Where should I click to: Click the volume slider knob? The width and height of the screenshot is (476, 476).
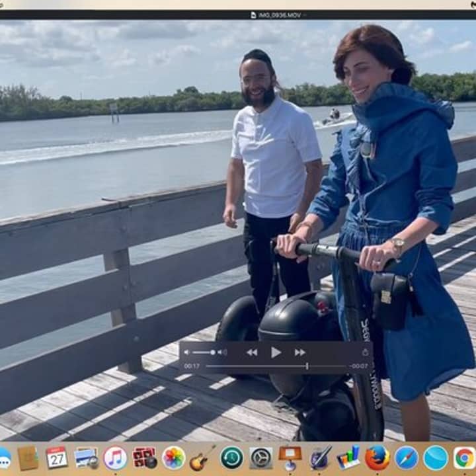tap(213, 352)
